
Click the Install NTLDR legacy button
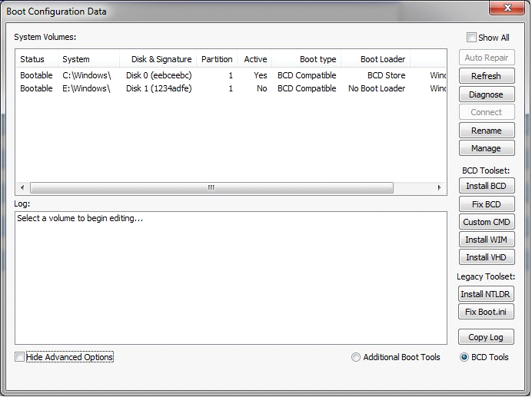point(486,294)
